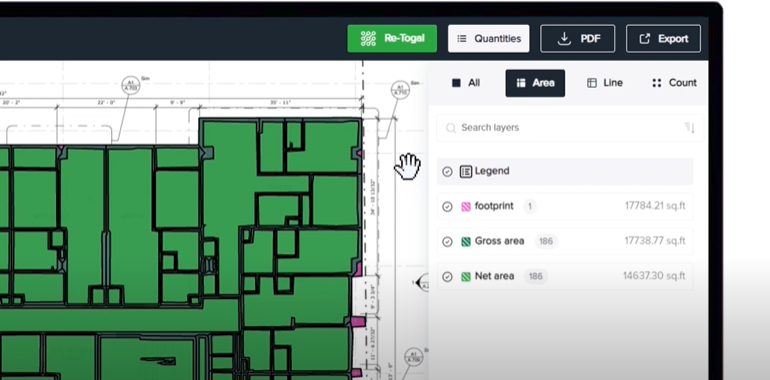Click the sort icon in search bar
Viewport: 770px width, 380px height.
point(690,128)
